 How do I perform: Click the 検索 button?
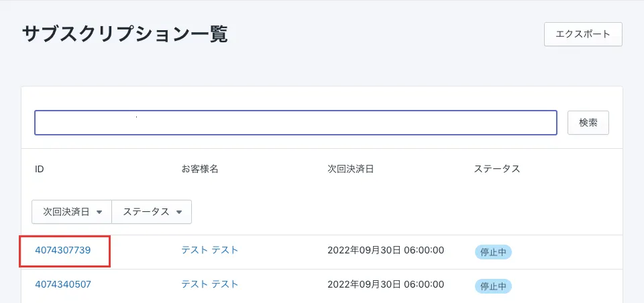pyautogui.click(x=588, y=123)
